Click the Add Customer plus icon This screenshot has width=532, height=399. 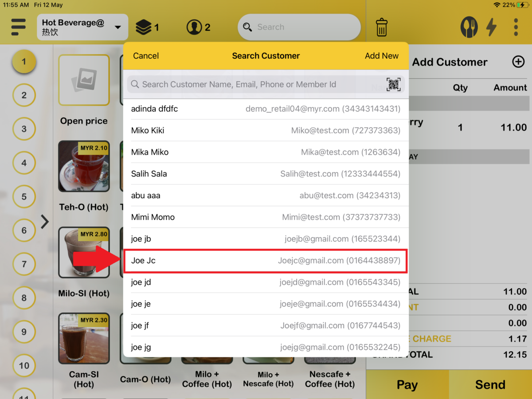tap(518, 62)
